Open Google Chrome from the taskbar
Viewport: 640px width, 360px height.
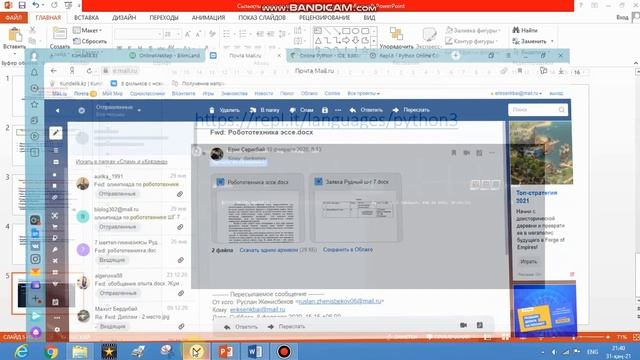click(51, 351)
